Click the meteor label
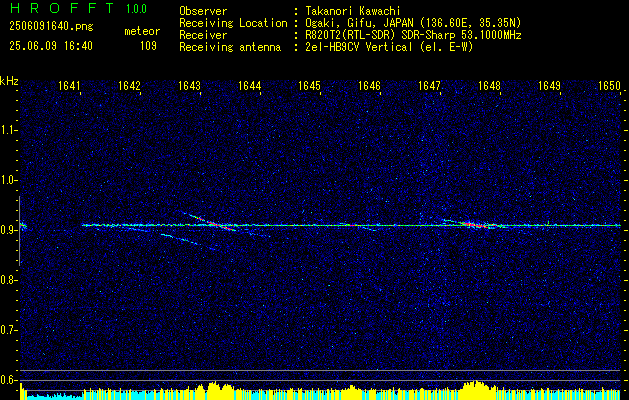Image resolution: width=629 pixels, height=400 pixels. (142, 31)
